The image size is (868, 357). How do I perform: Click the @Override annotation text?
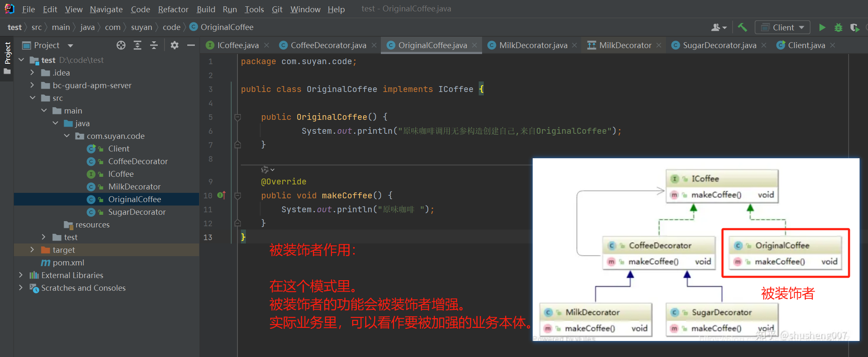283,181
